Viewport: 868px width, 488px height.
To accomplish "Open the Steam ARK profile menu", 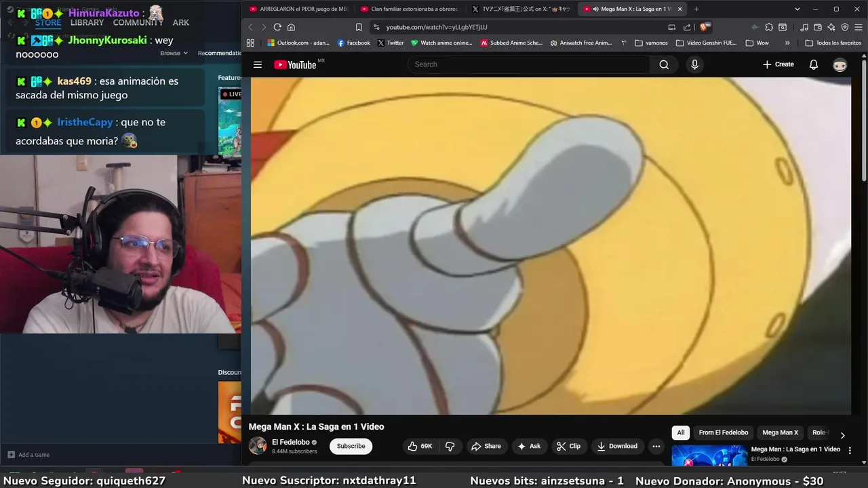I will pos(180,22).
